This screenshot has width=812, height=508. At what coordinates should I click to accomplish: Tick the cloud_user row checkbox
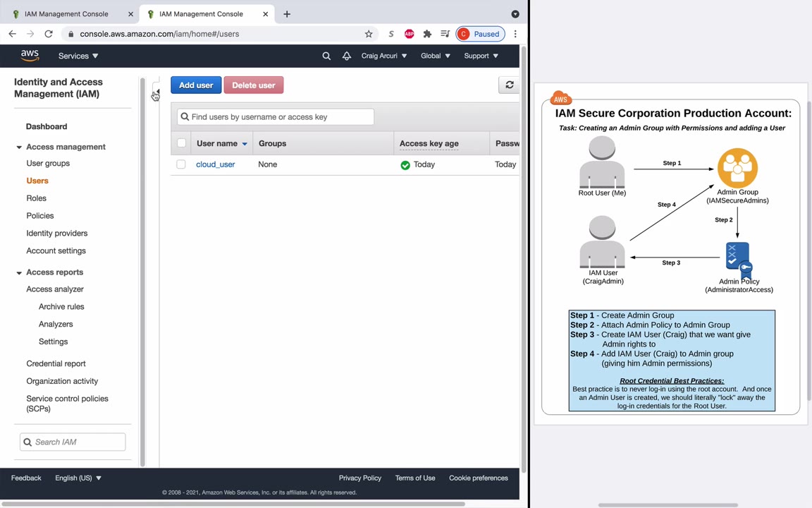point(180,164)
